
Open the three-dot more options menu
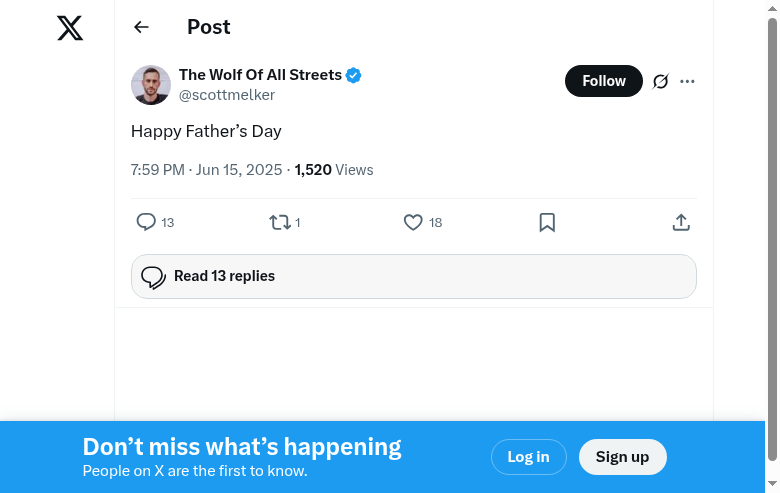point(687,81)
